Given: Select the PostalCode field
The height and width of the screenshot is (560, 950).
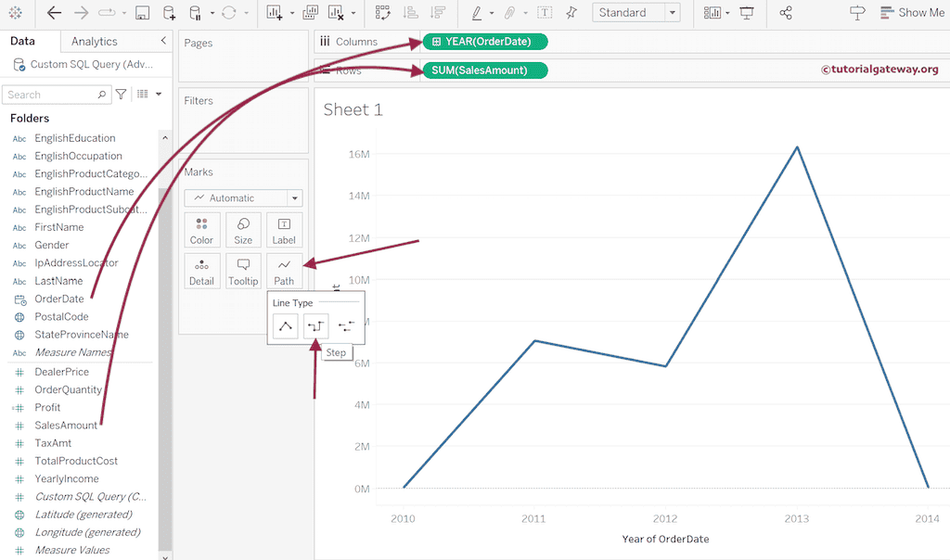Looking at the screenshot, I should [61, 317].
